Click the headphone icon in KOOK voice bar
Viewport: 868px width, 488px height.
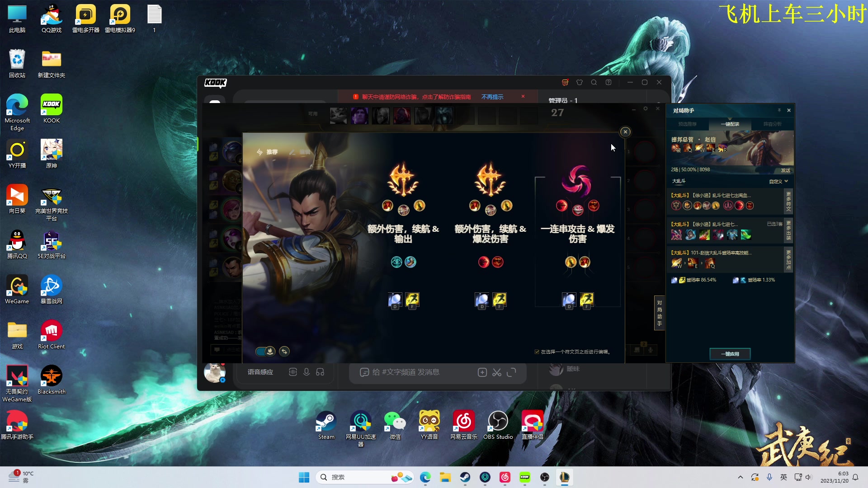320,372
